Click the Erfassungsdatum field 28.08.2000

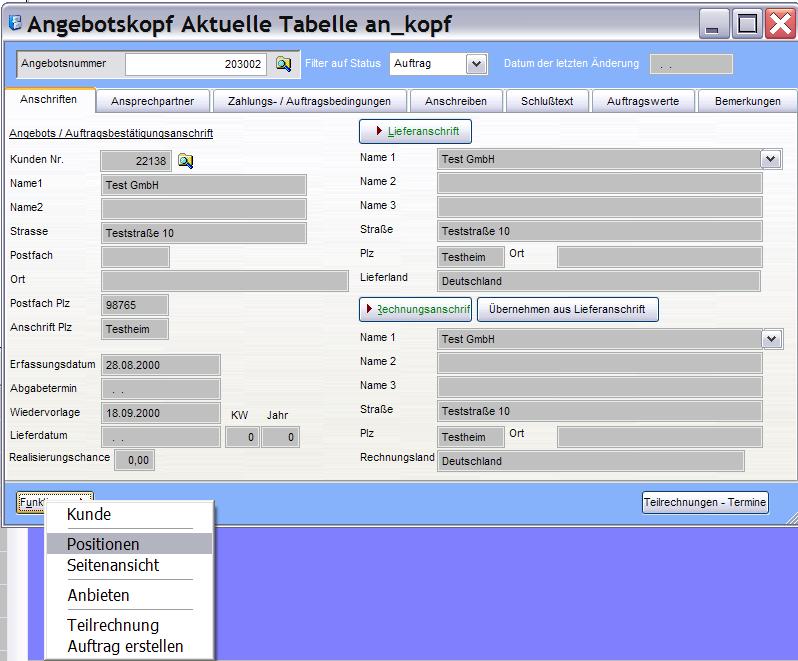pos(161,365)
